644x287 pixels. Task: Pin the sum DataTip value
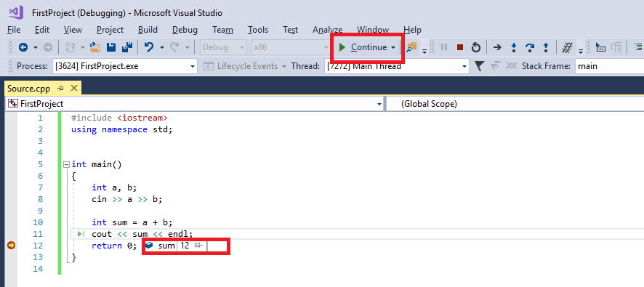pos(198,246)
